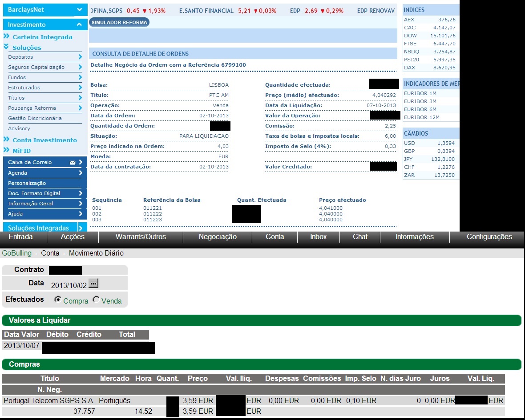Click E.SANTO FINANCIAL ticker quote
The image size is (525, 420).
pos(228,11)
